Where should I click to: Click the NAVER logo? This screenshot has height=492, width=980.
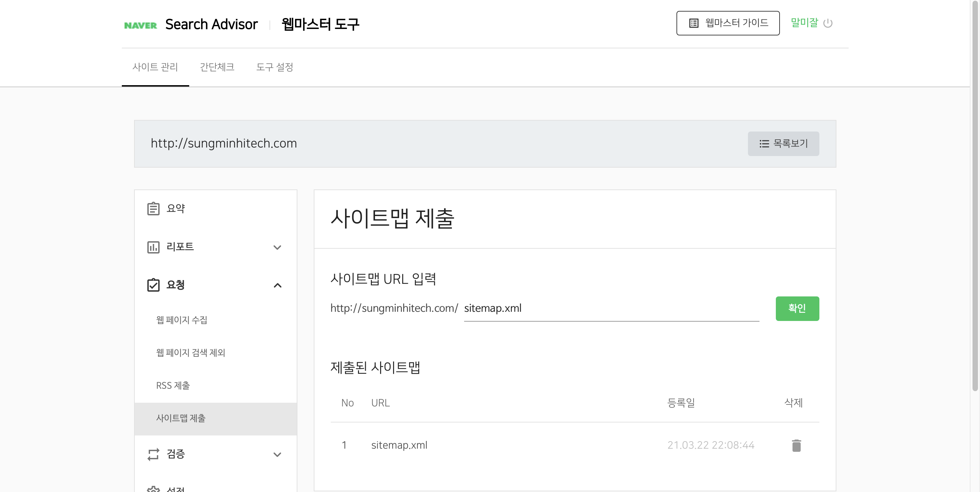(x=141, y=25)
